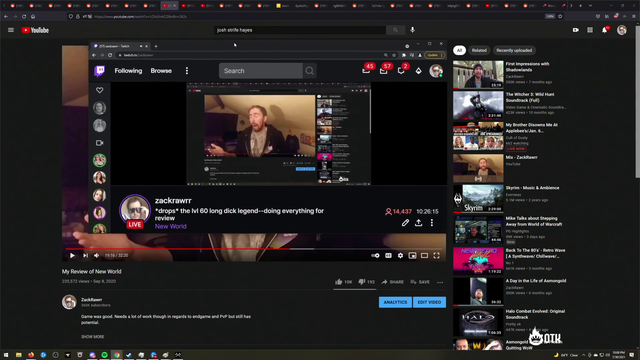Click the Firefox reload button
This screenshot has height=360, width=640.
[24, 16]
